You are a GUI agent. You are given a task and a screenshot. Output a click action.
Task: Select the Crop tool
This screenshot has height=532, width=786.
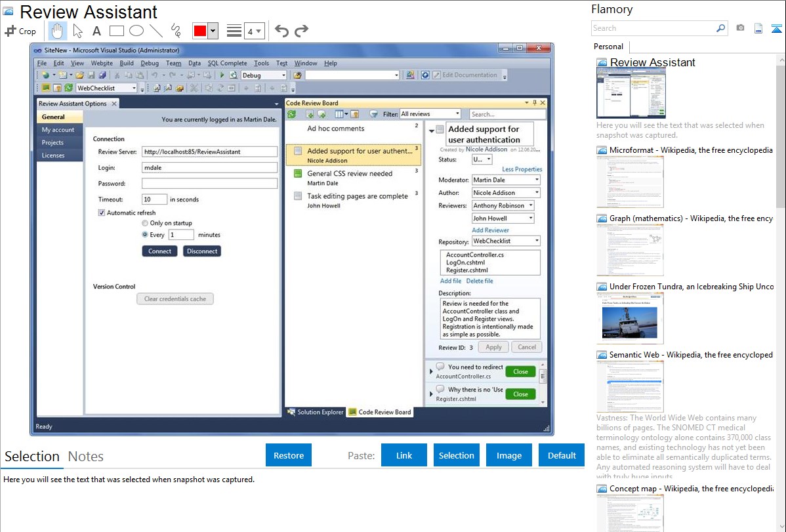(x=20, y=31)
